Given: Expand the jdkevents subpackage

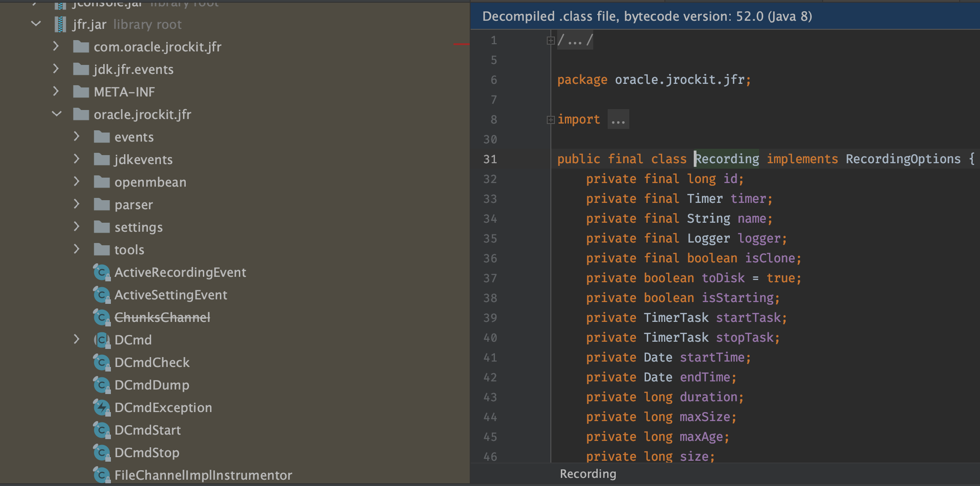Looking at the screenshot, I should (77, 159).
